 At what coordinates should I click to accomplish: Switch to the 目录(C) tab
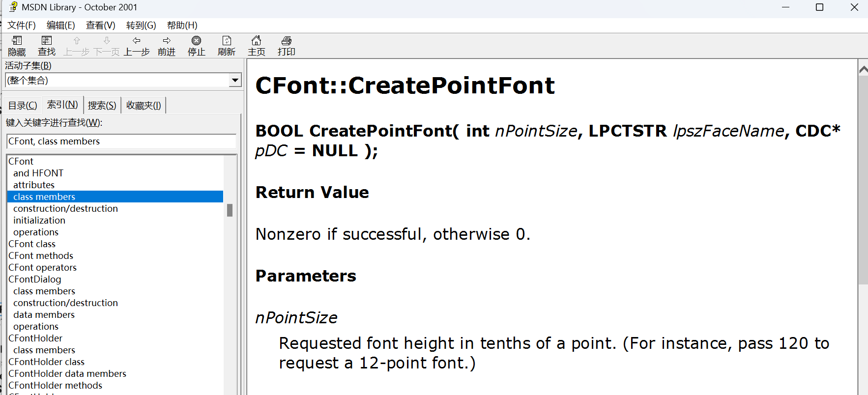(23, 105)
